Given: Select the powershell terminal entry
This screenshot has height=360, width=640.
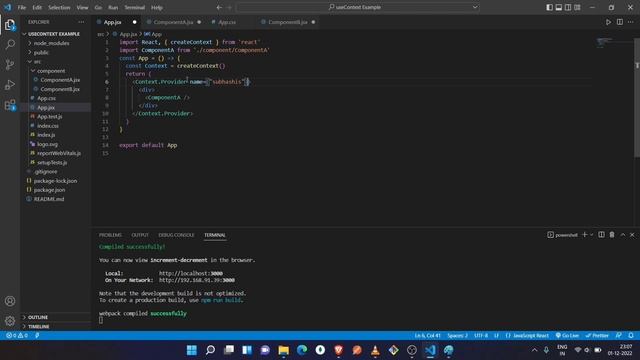Looking at the screenshot, I should point(562,235).
